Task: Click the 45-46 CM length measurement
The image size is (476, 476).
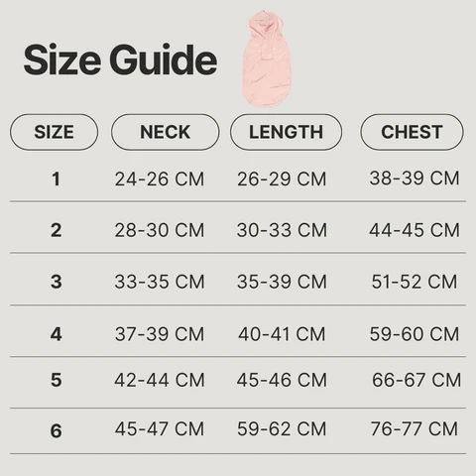Action: tap(282, 380)
